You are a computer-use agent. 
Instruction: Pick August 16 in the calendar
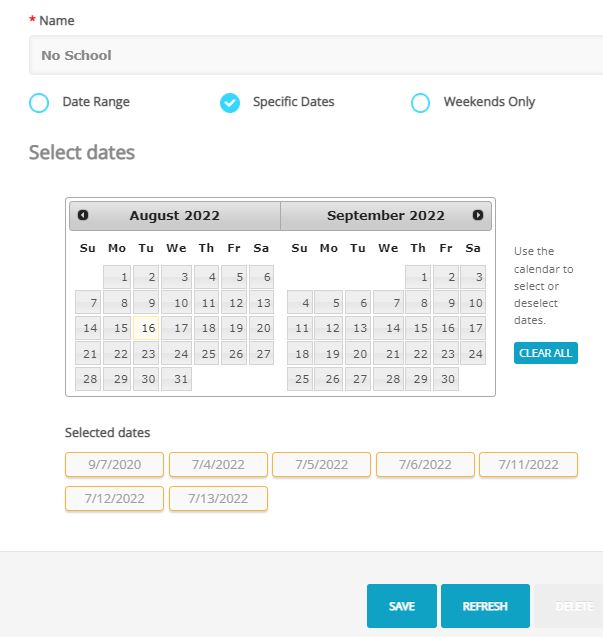[147, 328]
